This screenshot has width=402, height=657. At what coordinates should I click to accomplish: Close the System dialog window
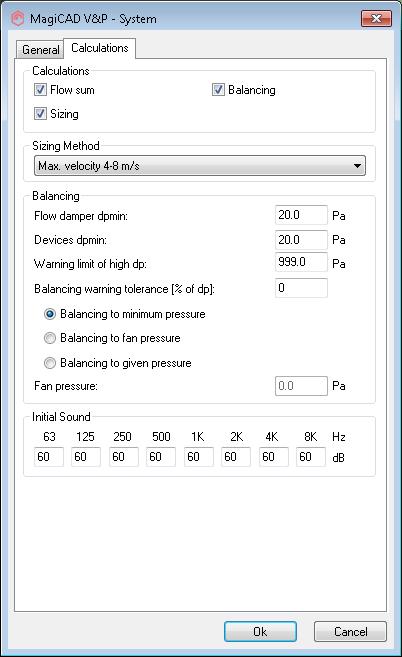376,18
